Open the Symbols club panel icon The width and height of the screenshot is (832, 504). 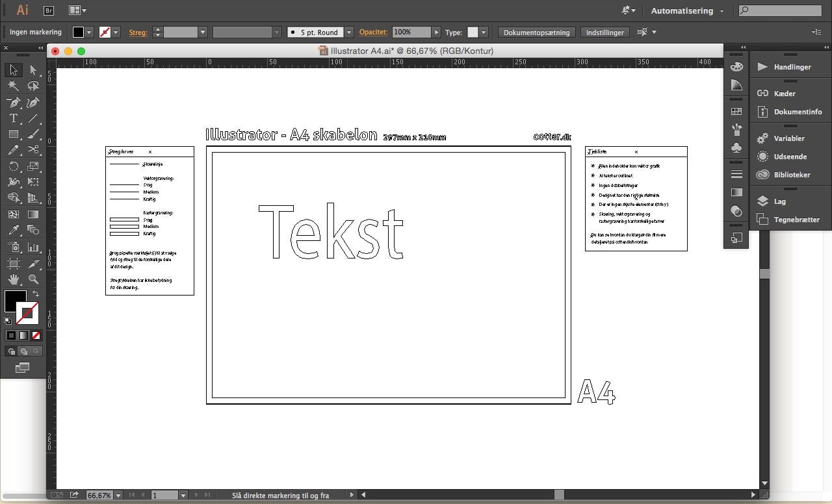point(736,148)
